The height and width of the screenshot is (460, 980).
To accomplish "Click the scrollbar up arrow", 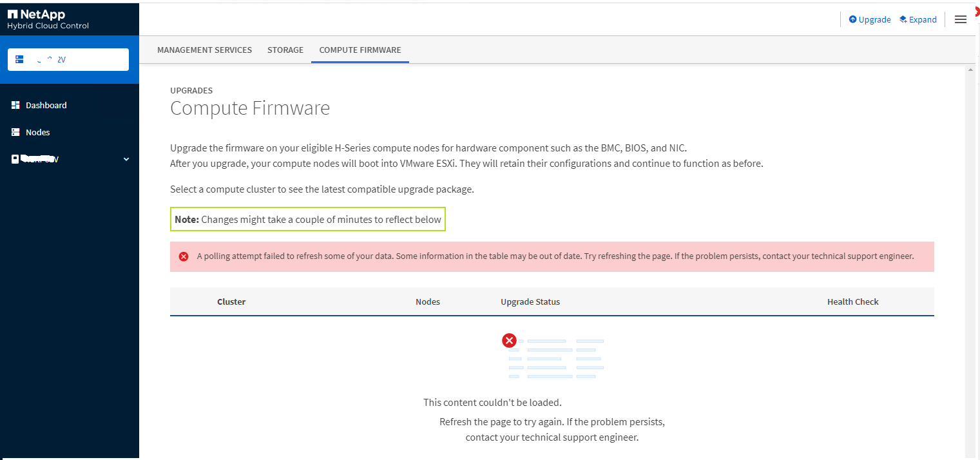I will click(x=970, y=69).
